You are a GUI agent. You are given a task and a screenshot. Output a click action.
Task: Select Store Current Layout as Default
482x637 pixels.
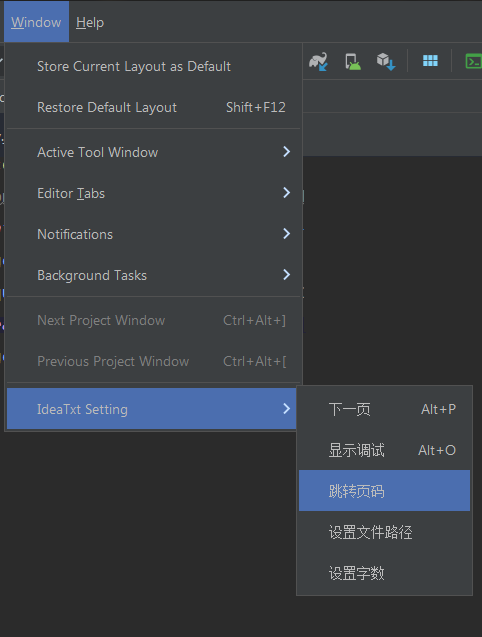click(154, 66)
